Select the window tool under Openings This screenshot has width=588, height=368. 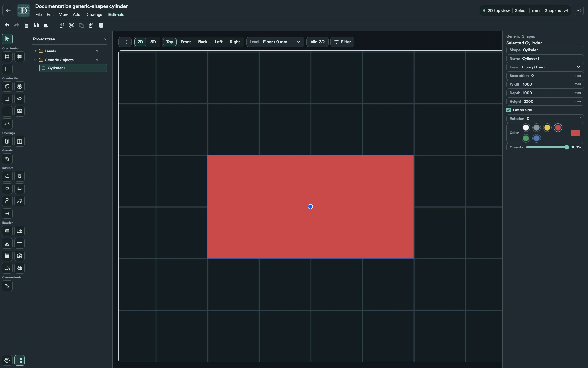[x=20, y=141]
